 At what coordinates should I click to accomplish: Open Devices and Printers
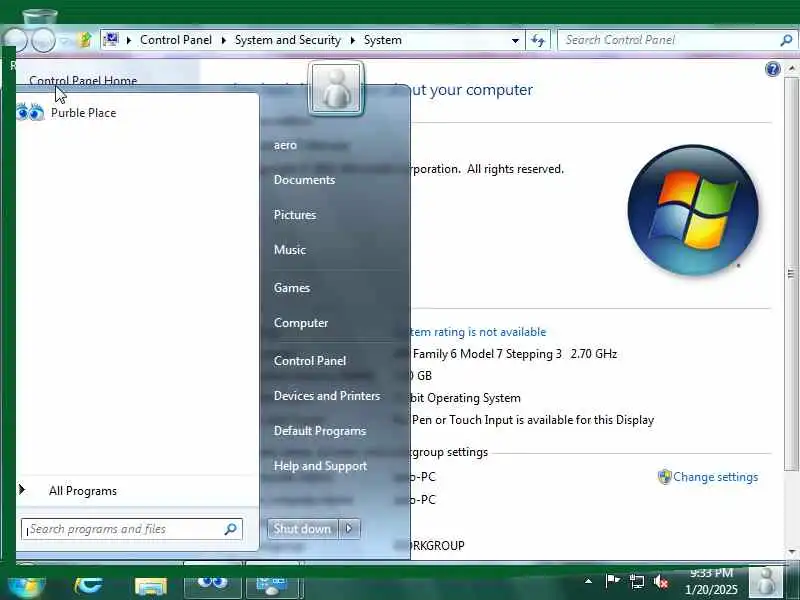point(327,396)
